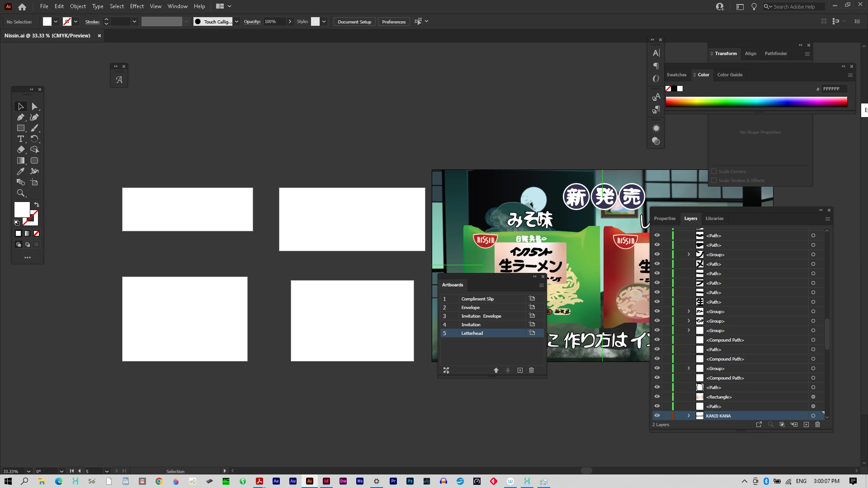Toggle visibility of the Rectangle sublayer
Image resolution: width=868 pixels, height=488 pixels.
(x=657, y=396)
